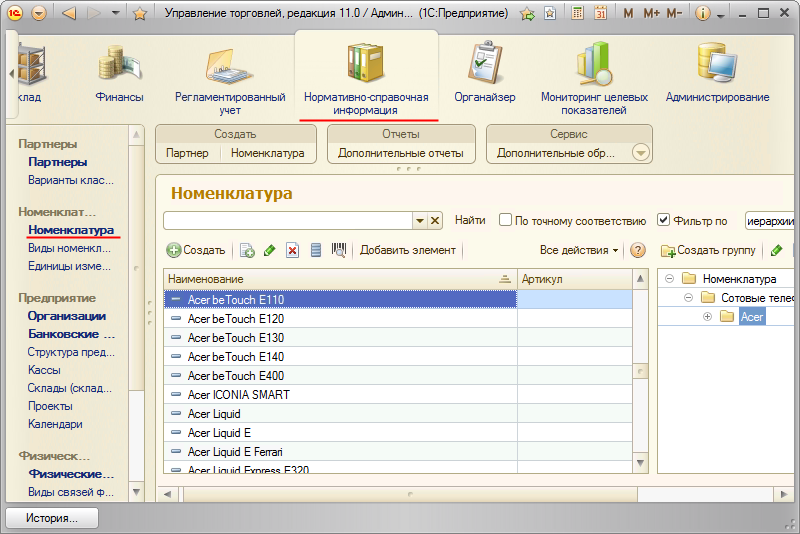Open Организации in the left navigation
800x534 pixels.
point(67,316)
